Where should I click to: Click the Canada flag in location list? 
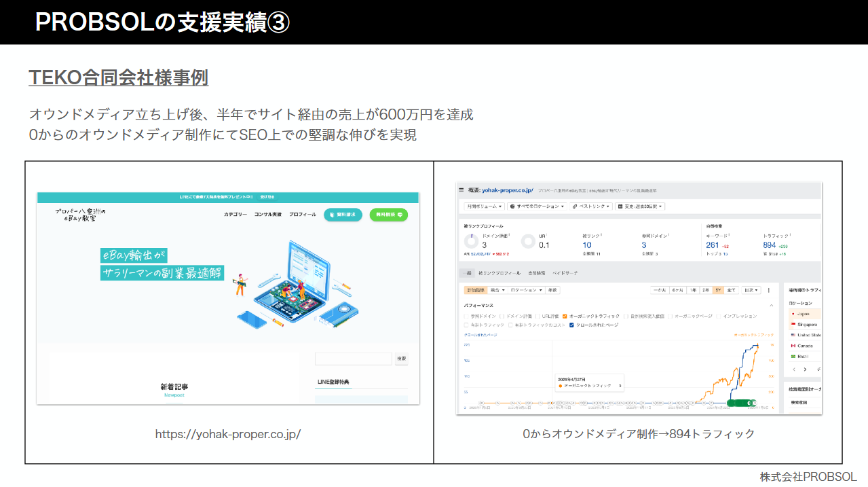792,345
